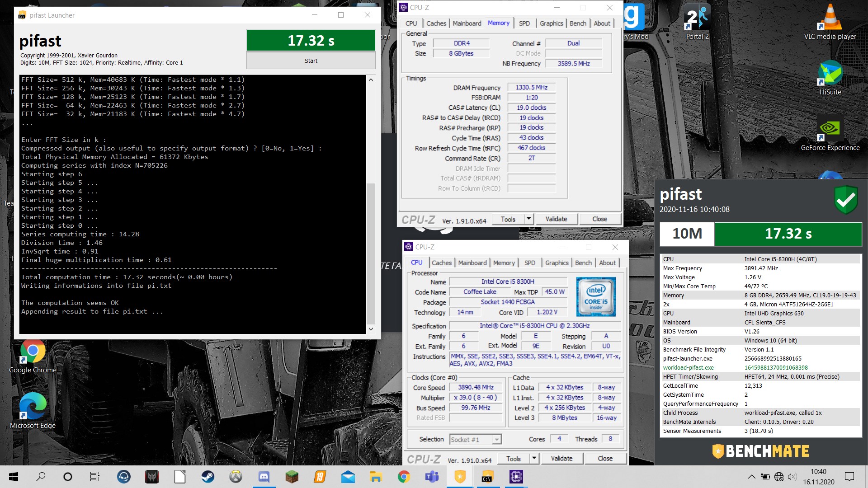Open Mainboard tab in lower CPU-Z
This screenshot has width=868, height=488.
pyautogui.click(x=472, y=263)
